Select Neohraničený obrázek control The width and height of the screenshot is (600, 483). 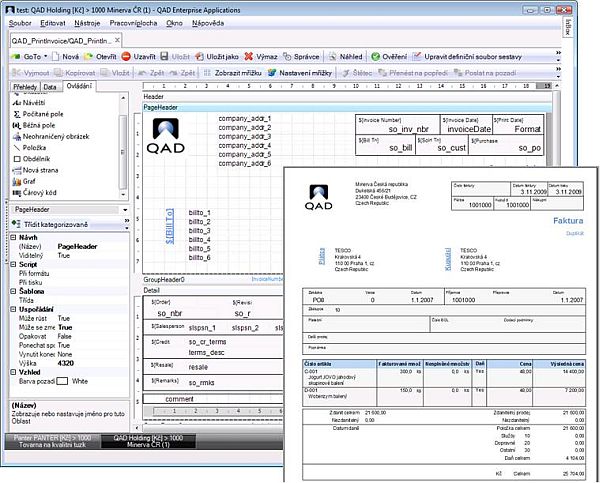point(51,136)
